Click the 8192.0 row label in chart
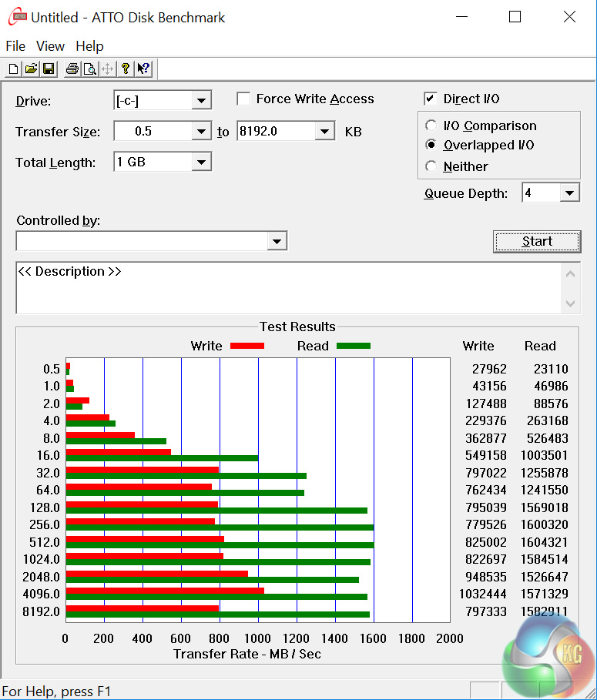Viewport: 597px width, 700px height. (41, 611)
